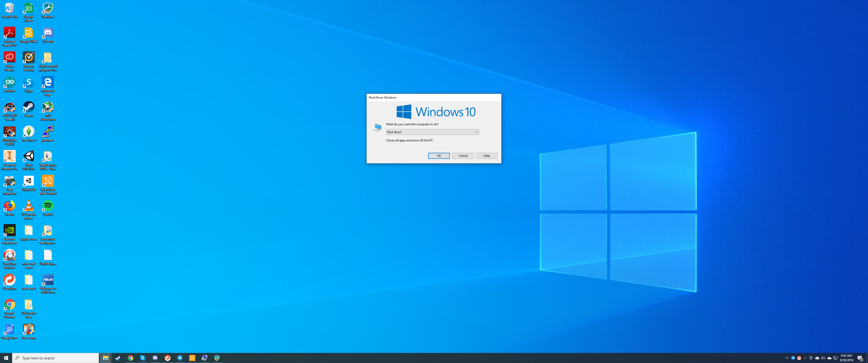
Task: Select GeForce Experience desktop icon
Action: [x=9, y=235]
